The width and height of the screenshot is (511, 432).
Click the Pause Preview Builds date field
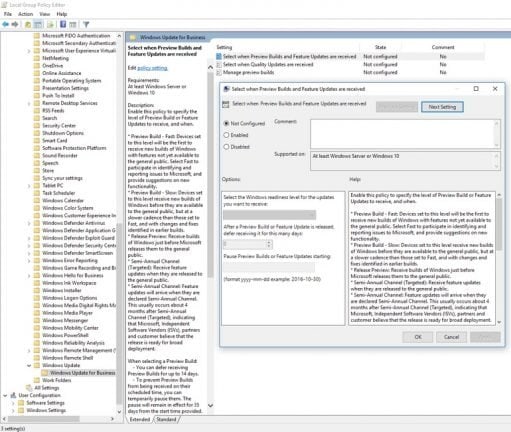pyautogui.click(x=269, y=267)
